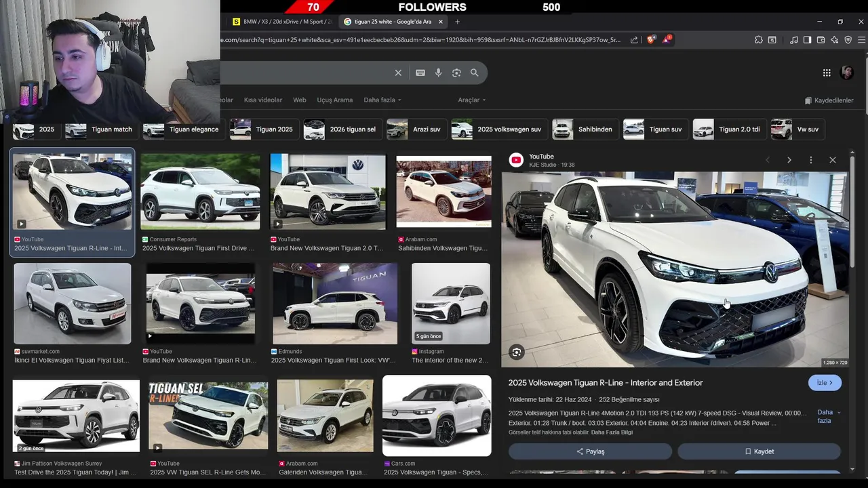Open the Google account avatar menu
868x488 pixels.
(x=847, y=73)
